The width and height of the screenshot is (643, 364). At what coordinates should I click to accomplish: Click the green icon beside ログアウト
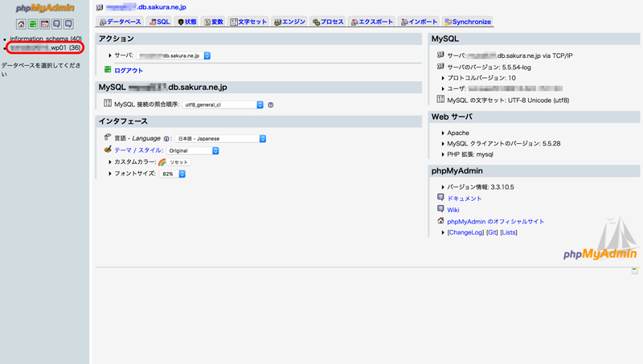[108, 70]
